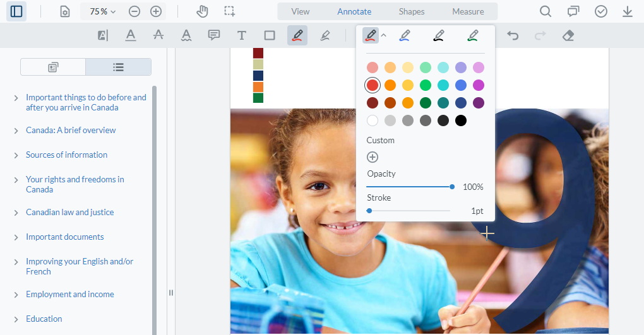The height and width of the screenshot is (335, 644).
Task: Select the squiggly underline tool
Action: (x=186, y=36)
